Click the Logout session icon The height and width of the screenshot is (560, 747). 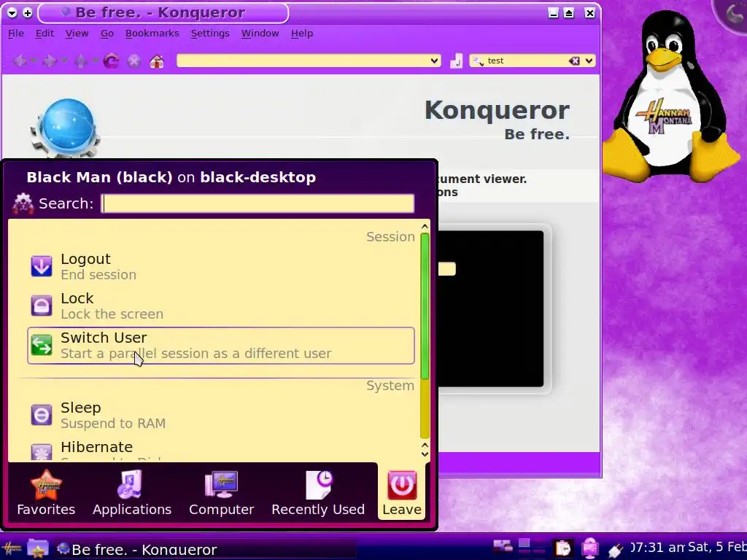(x=42, y=265)
